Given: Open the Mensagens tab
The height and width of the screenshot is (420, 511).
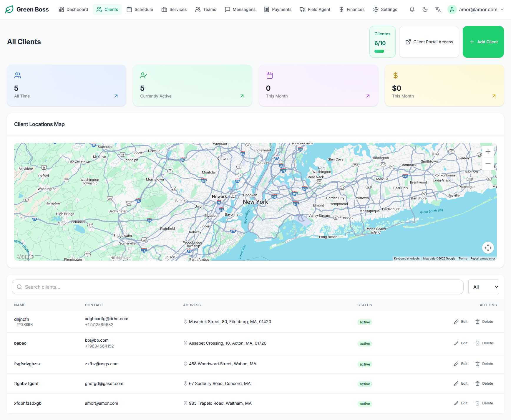Looking at the screenshot, I should [240, 9].
